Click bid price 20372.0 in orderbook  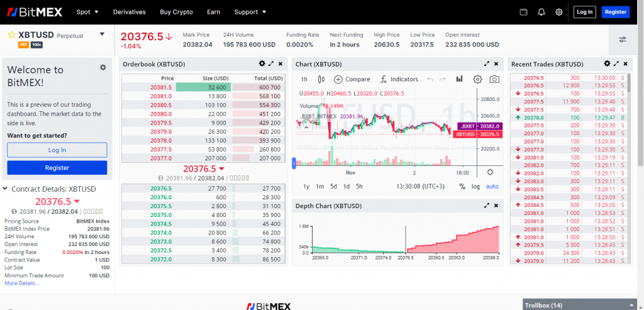pyautogui.click(x=161, y=260)
